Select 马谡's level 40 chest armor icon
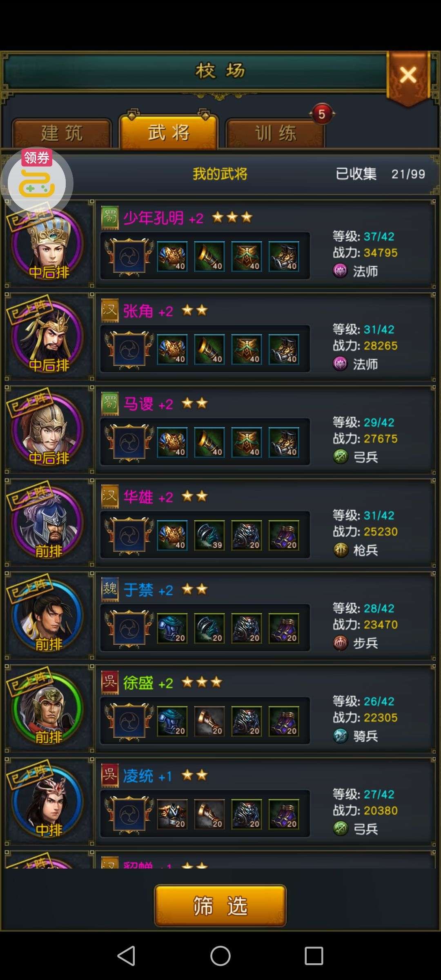The height and width of the screenshot is (980, 441). pyautogui.click(x=172, y=443)
